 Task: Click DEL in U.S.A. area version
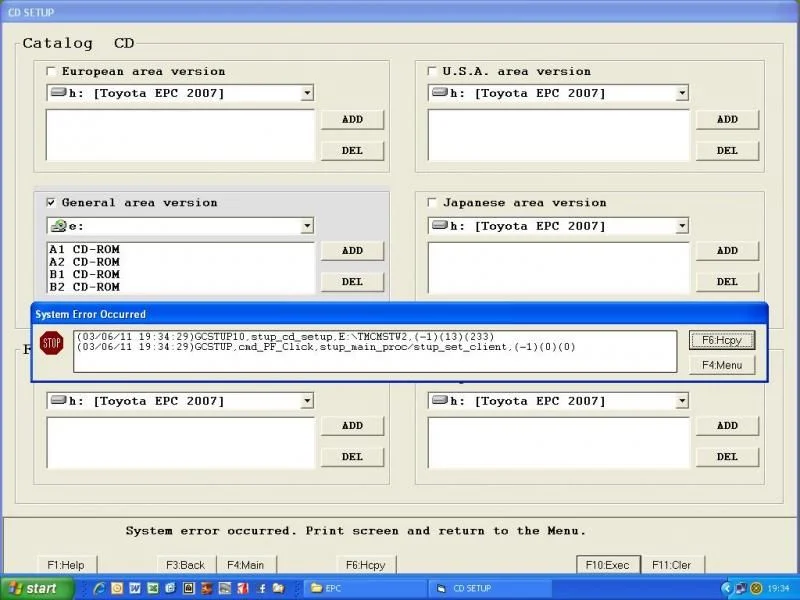coord(727,151)
